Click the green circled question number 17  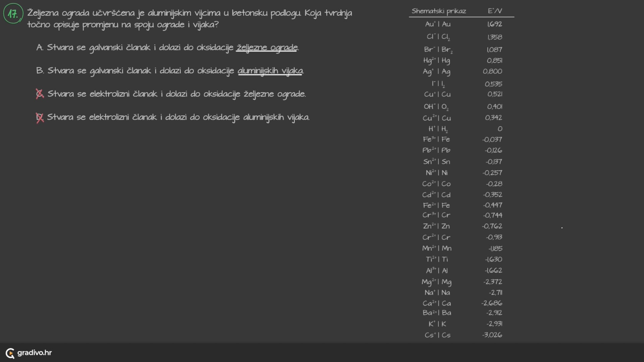[x=13, y=14]
